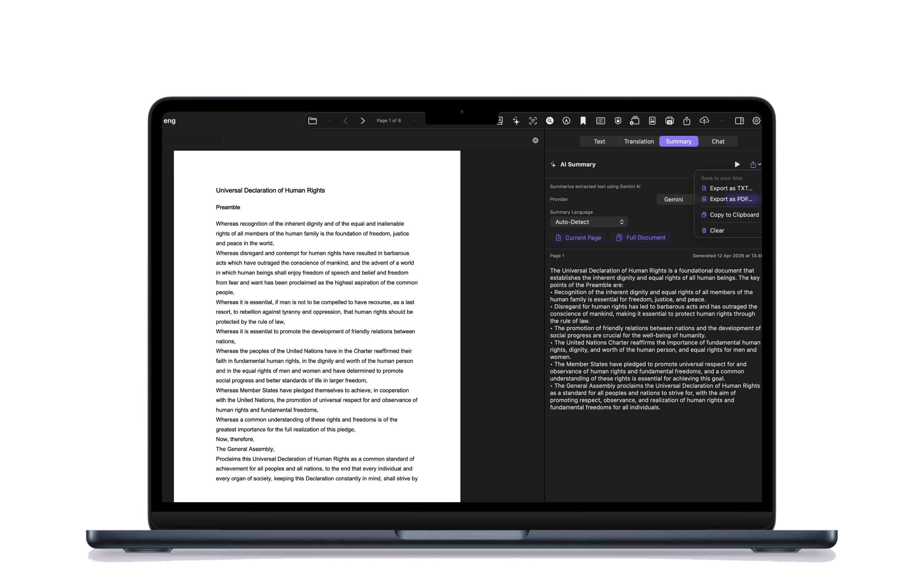Click the 'Now, therefore,' line in document
This screenshot has height=578, width=924.
click(x=235, y=439)
